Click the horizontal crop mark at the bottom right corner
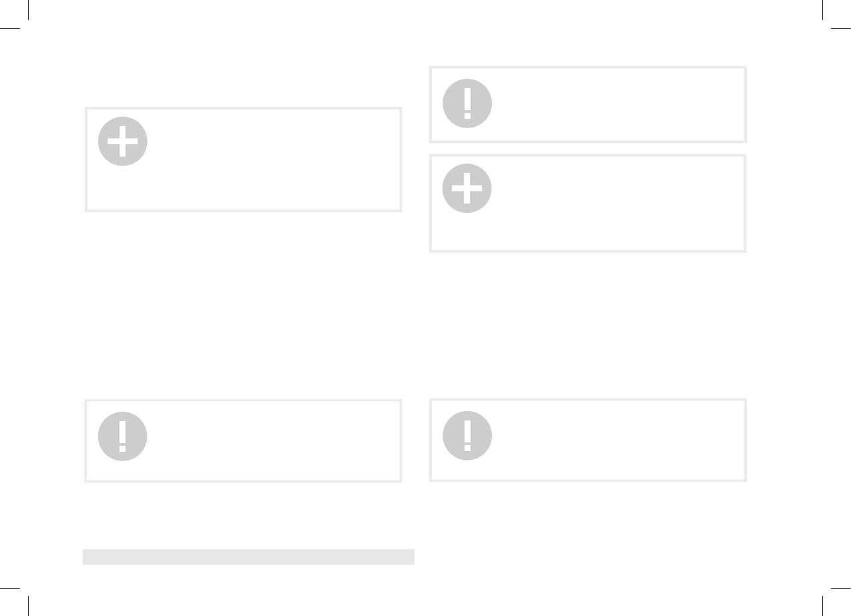This screenshot has width=851, height=616. pyautogui.click(x=840, y=588)
